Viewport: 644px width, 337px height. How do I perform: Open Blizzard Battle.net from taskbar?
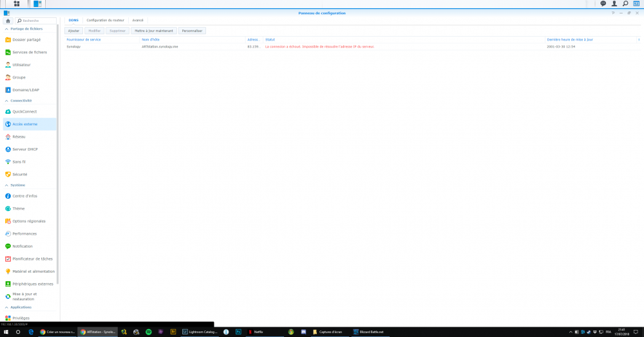point(369,332)
